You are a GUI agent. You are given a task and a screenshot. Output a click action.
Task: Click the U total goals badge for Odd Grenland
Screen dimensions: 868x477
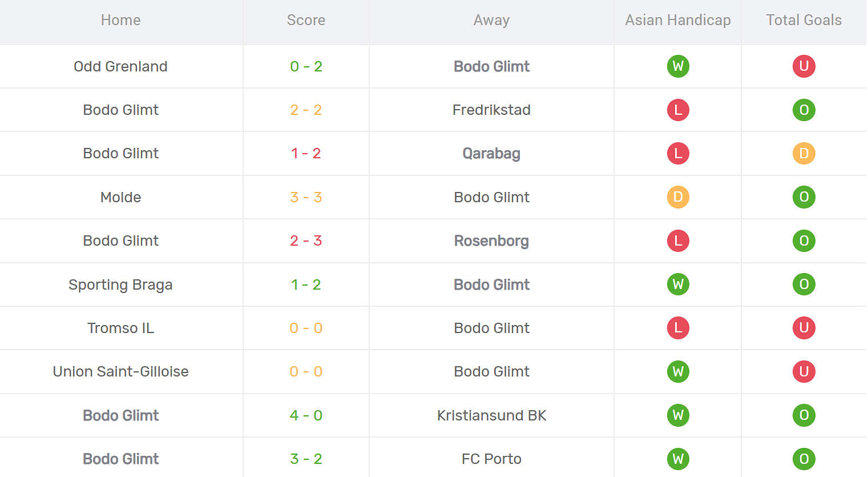(804, 66)
